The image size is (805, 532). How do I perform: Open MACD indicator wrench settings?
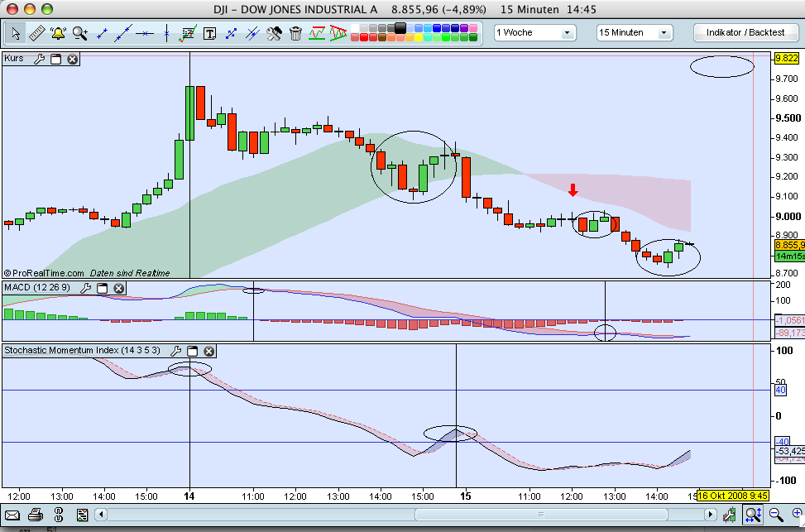click(x=86, y=288)
